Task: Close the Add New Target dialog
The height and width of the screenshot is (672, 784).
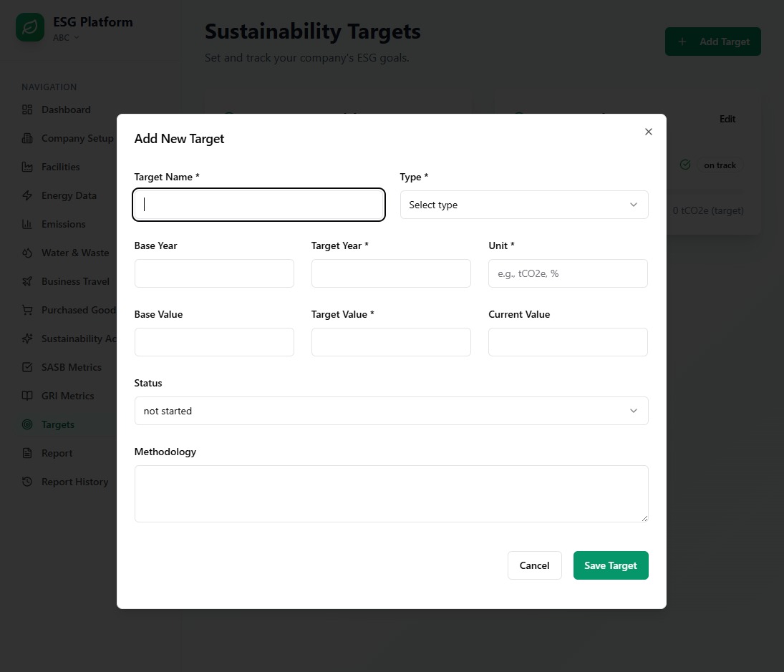Action: [649, 132]
